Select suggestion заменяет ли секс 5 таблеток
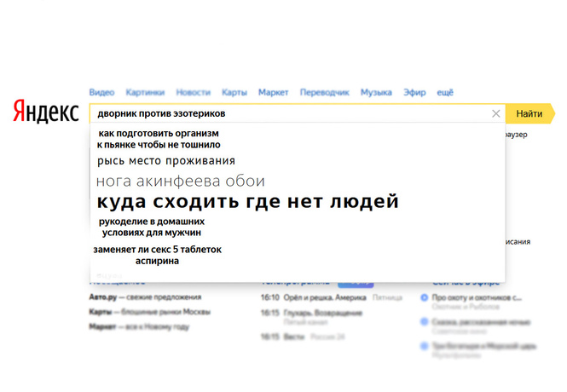567x392 pixels. click(x=157, y=255)
